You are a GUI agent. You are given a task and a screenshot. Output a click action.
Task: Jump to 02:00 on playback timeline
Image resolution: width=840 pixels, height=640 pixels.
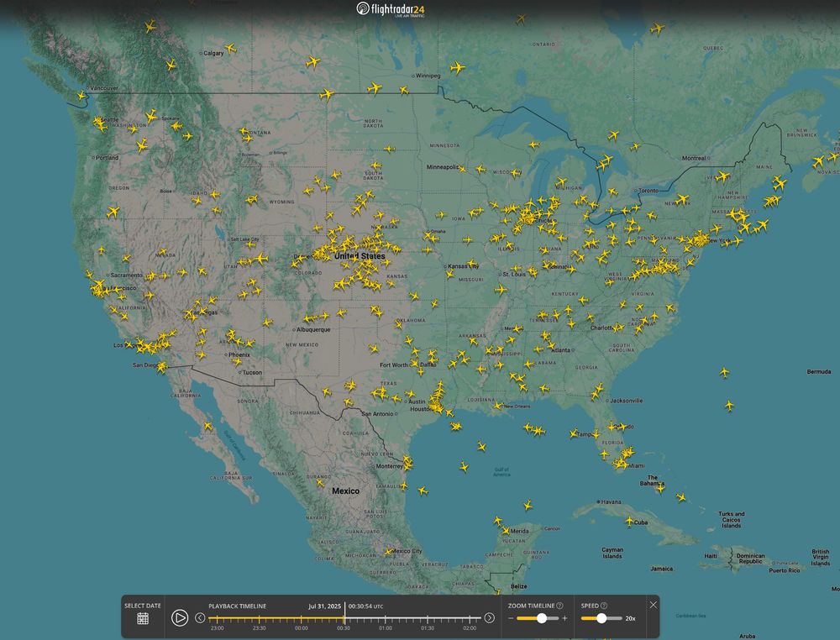[470, 627]
